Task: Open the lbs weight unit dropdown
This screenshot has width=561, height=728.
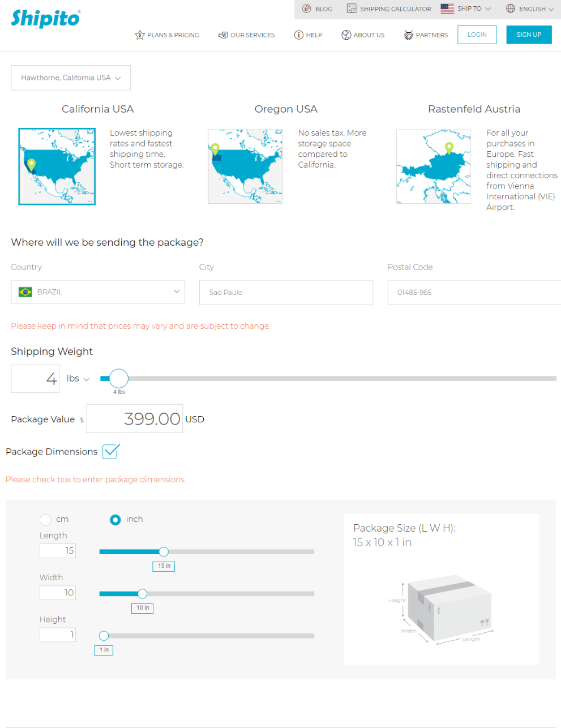Action: 78,379
